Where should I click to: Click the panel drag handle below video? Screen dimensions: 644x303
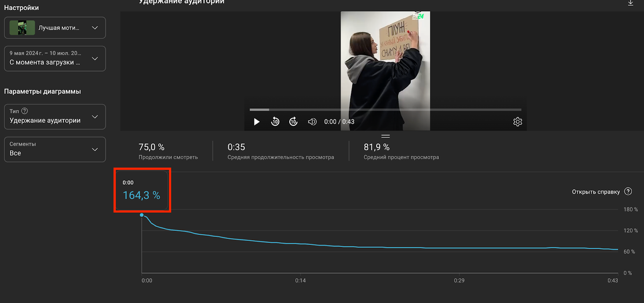(x=385, y=136)
